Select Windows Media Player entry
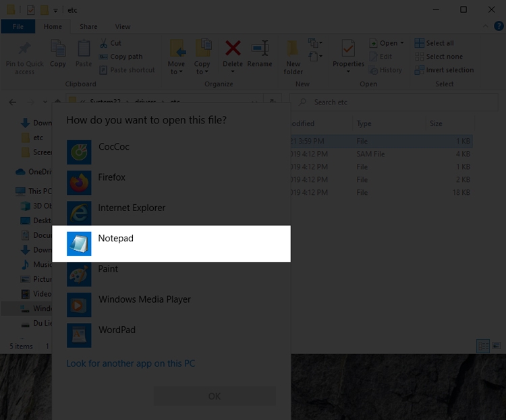This screenshot has width=506, height=420. pos(171,305)
